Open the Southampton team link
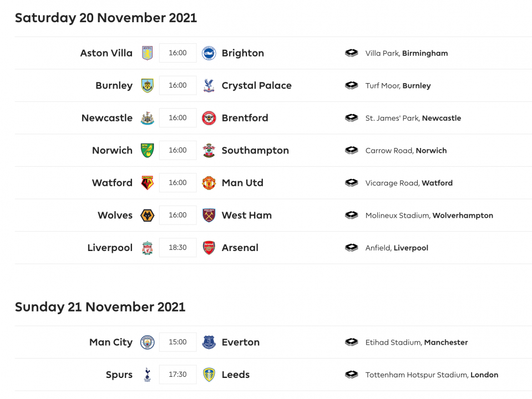The width and height of the screenshot is (532, 399). [255, 150]
